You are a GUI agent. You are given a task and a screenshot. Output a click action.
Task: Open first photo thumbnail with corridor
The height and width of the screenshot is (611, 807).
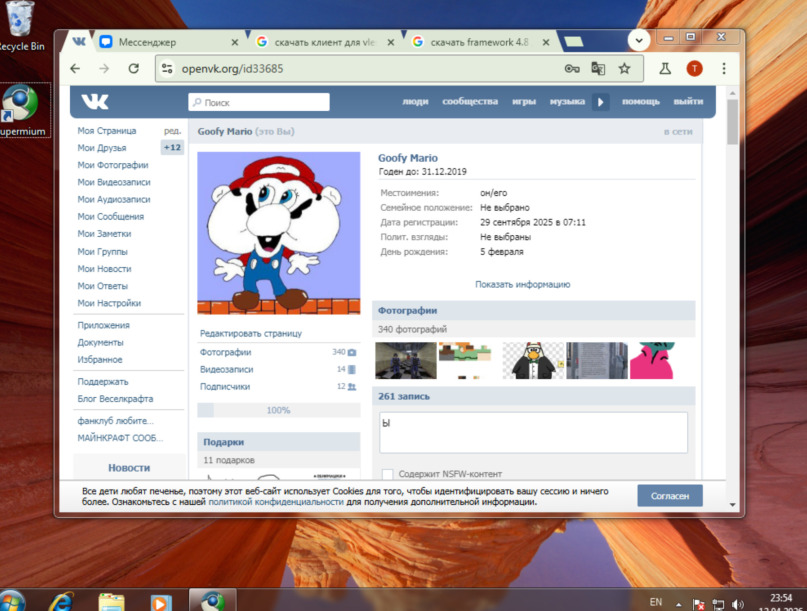click(x=406, y=361)
